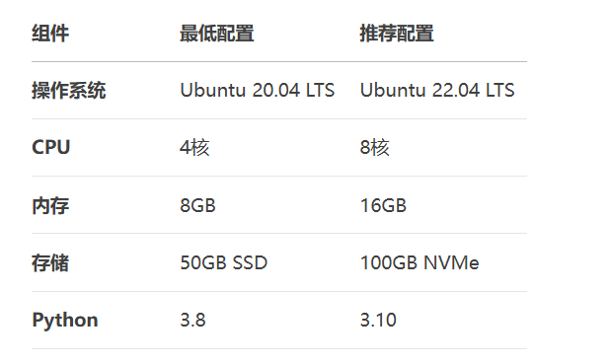Click the 16GB memory cell

(383, 205)
